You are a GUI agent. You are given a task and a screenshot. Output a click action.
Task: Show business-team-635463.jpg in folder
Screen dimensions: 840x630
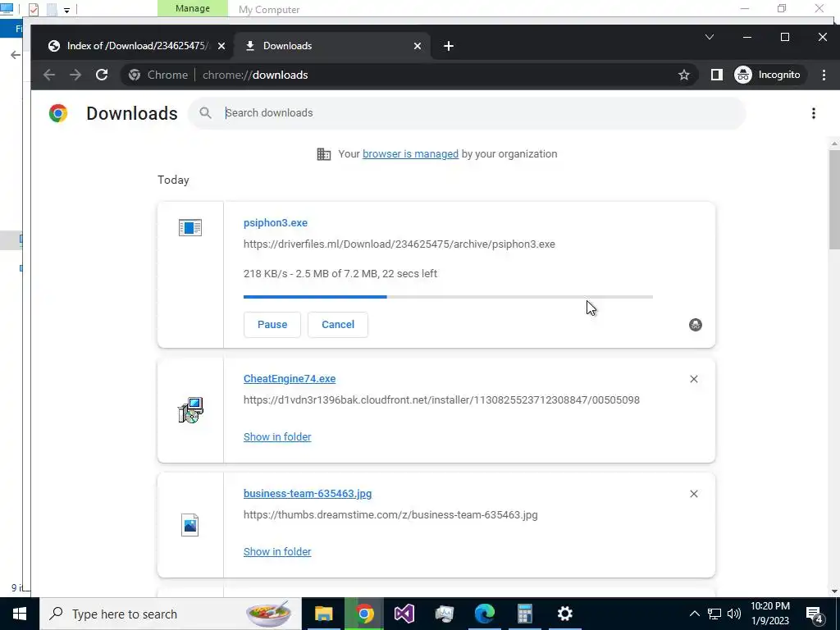coord(277,552)
